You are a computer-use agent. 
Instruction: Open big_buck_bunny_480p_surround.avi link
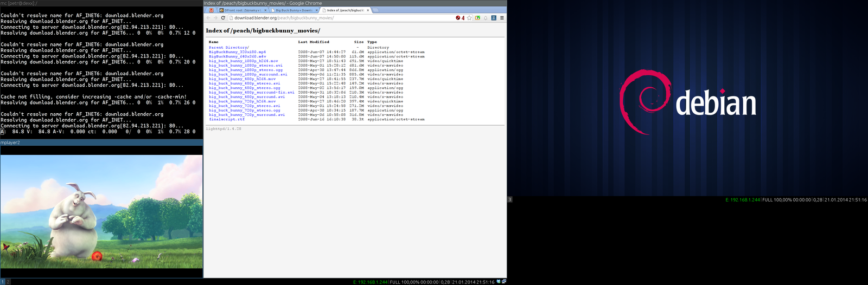click(247, 97)
